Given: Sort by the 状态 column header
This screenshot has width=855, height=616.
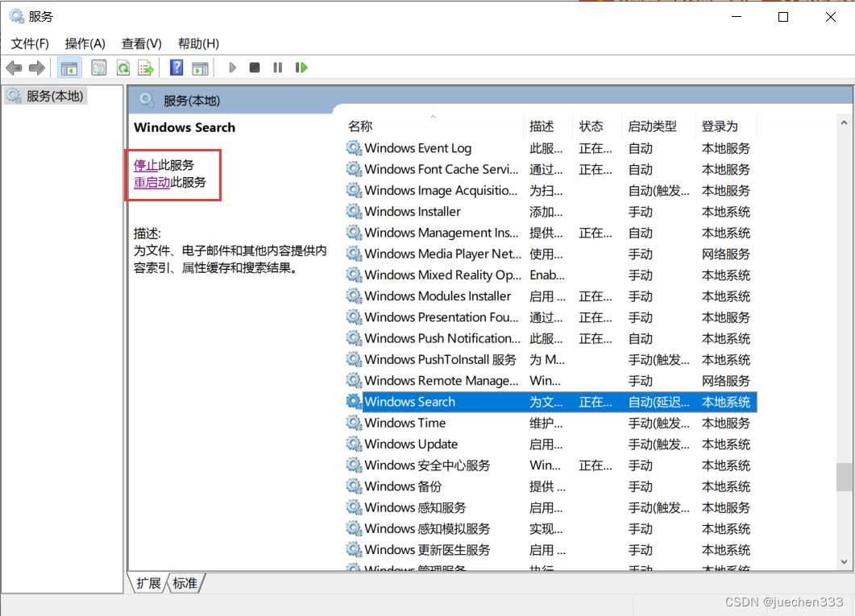Looking at the screenshot, I should 596,126.
